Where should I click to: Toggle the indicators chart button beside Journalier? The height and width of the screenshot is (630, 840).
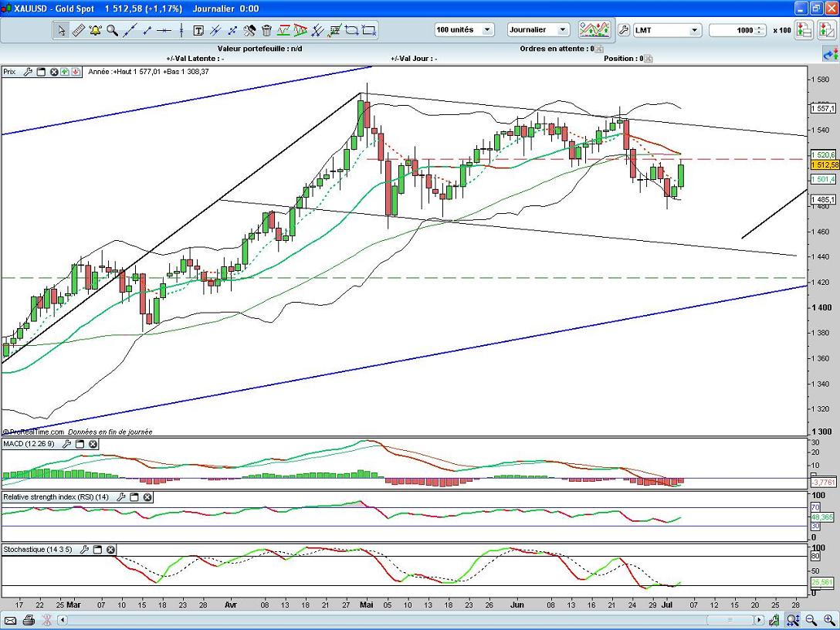(594, 30)
